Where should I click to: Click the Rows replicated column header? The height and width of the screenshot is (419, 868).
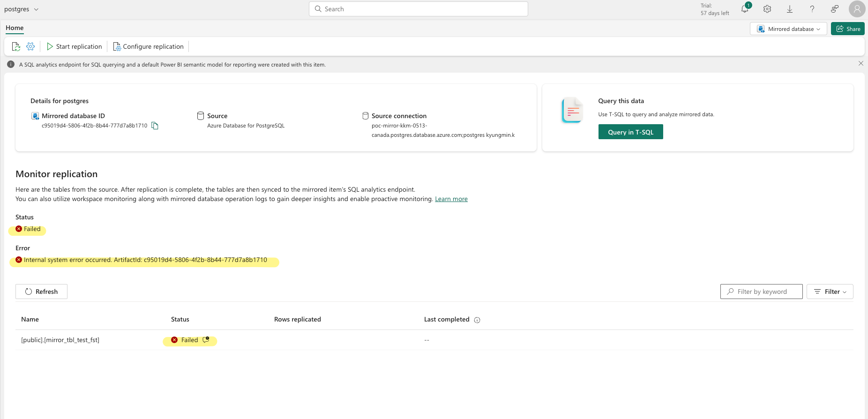tap(298, 319)
